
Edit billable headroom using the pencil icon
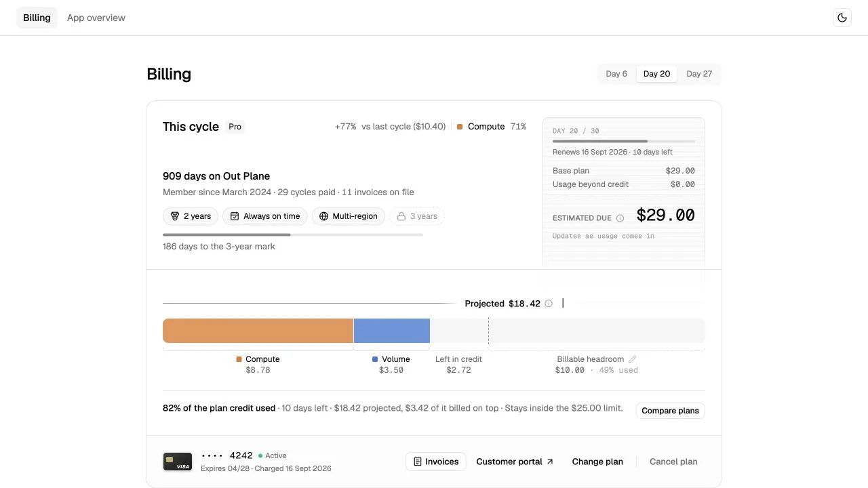(633, 359)
